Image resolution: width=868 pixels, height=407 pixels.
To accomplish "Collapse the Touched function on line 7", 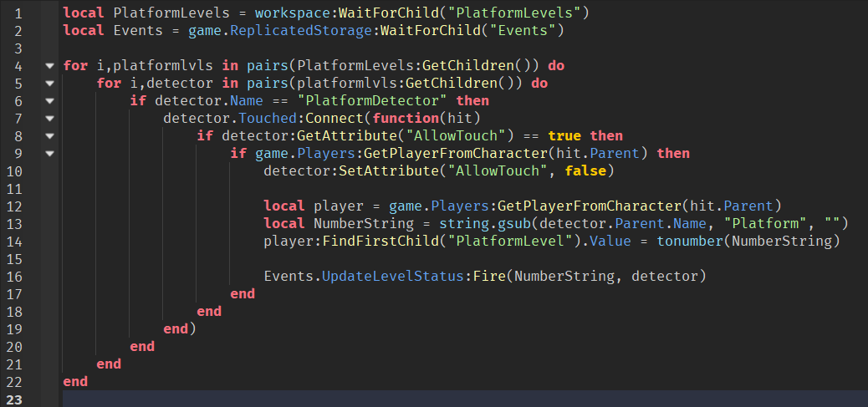I will click(x=50, y=119).
